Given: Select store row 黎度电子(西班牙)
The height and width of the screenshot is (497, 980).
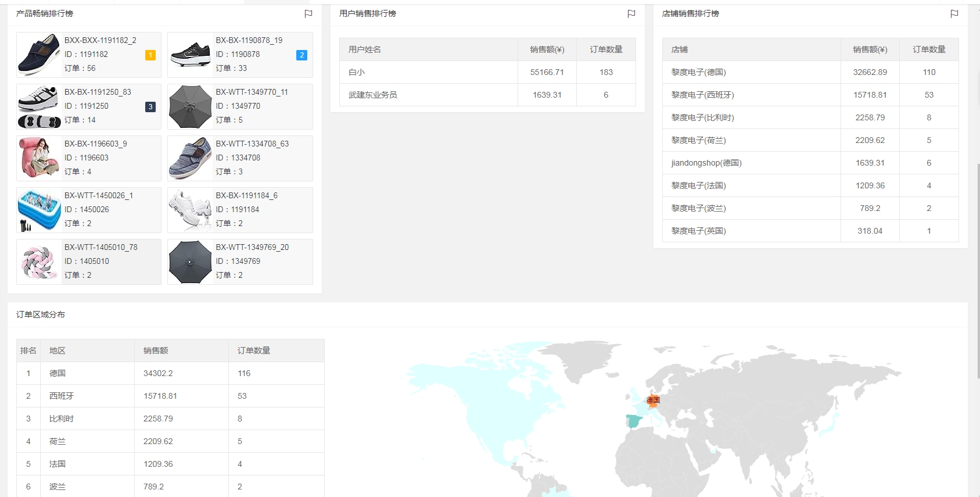Looking at the screenshot, I should tap(703, 95).
